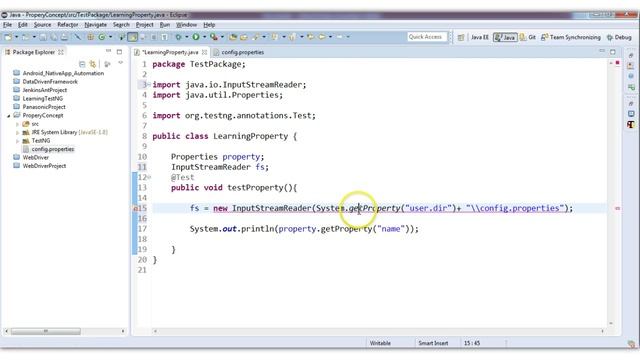Minimize the editor area
640x360 pixels.
point(602,51)
